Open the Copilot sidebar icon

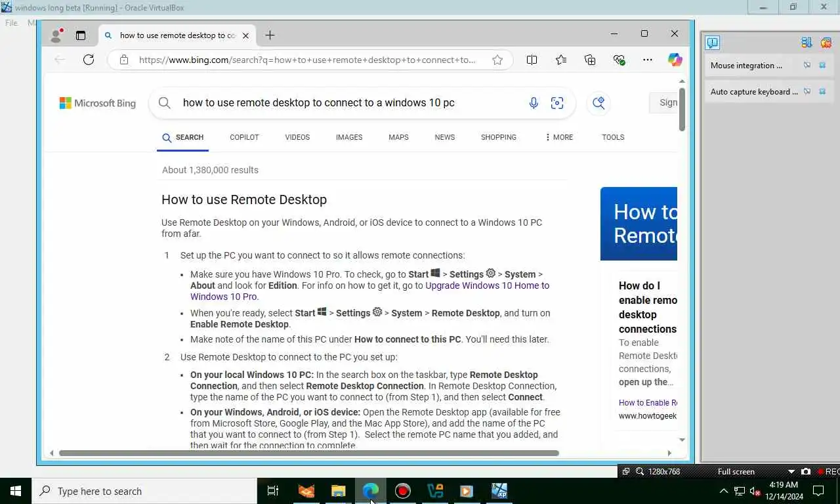click(675, 60)
